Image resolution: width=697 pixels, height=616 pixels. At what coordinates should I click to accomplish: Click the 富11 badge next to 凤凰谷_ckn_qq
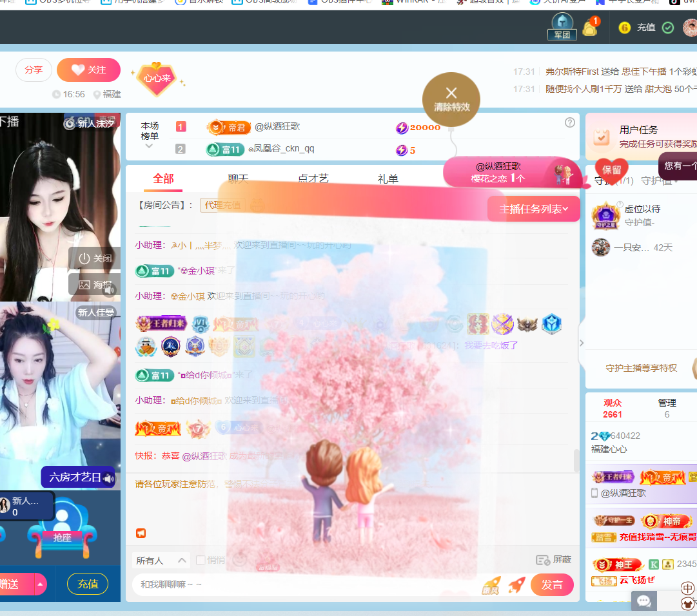point(225,149)
